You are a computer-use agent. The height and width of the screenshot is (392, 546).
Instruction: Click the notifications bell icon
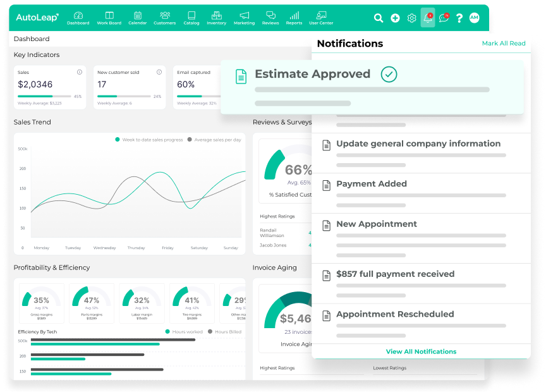428,18
